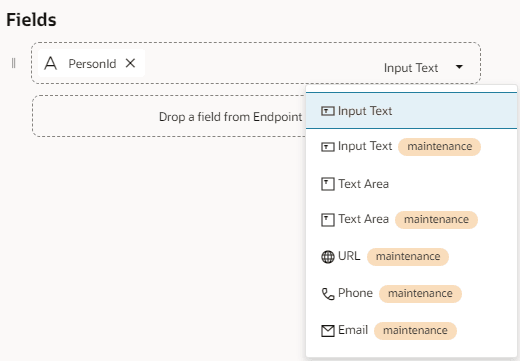Select the highlighted Input Text option
This screenshot has width=520, height=361.
[411, 111]
